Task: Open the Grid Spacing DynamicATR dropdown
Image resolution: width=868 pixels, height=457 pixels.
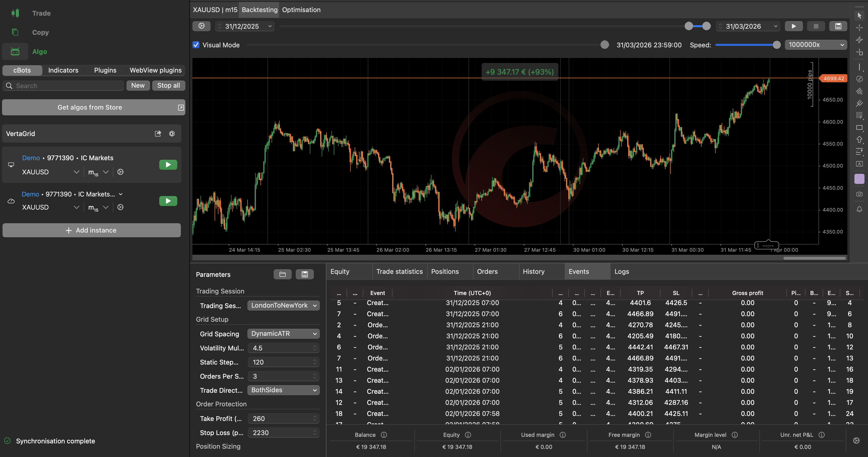Action: click(283, 334)
